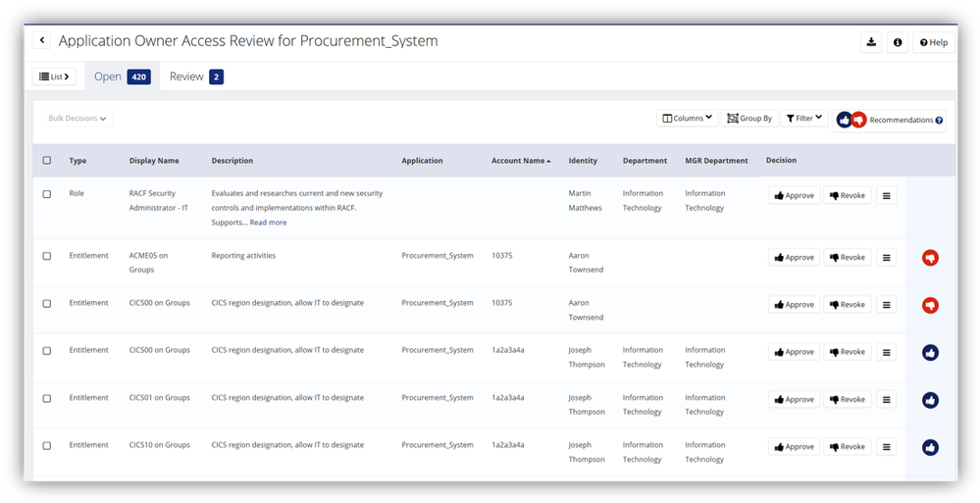Click the red thumbs-down recommendation for ACME05 row
Screen dimensions: 980x503
click(x=930, y=258)
